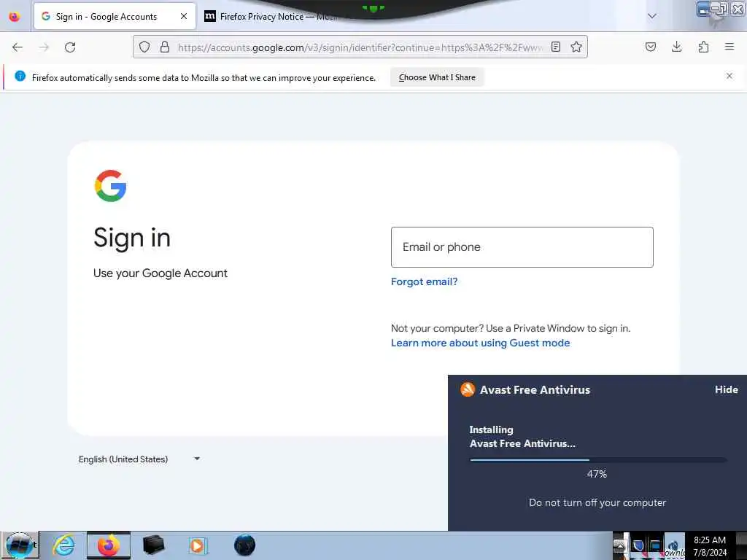Open the black box taskbar application

[x=153, y=545]
